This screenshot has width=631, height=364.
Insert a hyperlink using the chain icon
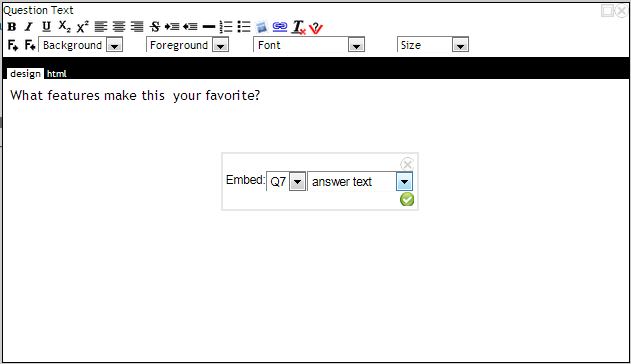click(x=280, y=27)
